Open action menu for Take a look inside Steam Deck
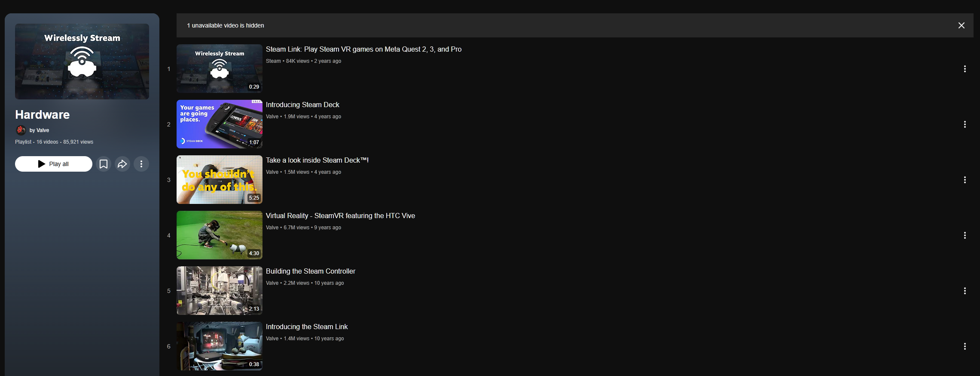This screenshot has height=376, width=980. point(965,180)
